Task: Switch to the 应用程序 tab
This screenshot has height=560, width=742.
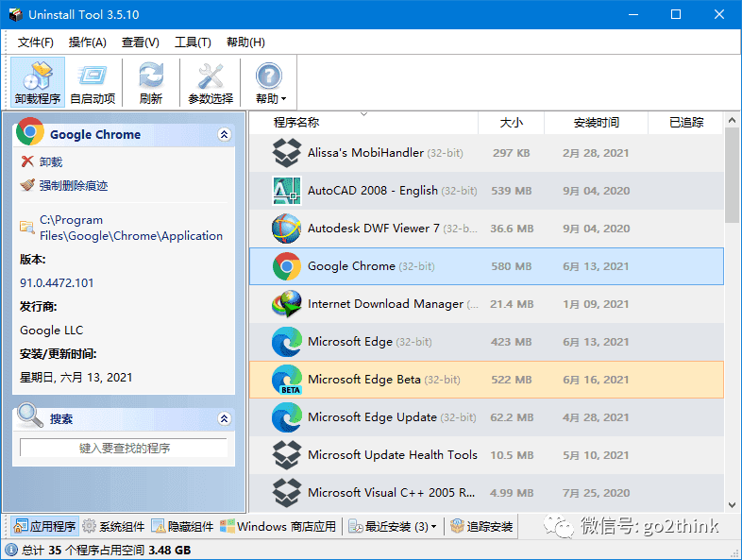Action: pos(44,526)
